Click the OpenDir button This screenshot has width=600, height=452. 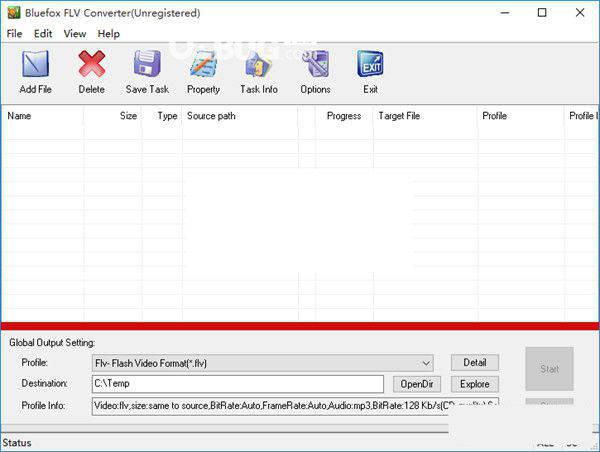tap(417, 384)
